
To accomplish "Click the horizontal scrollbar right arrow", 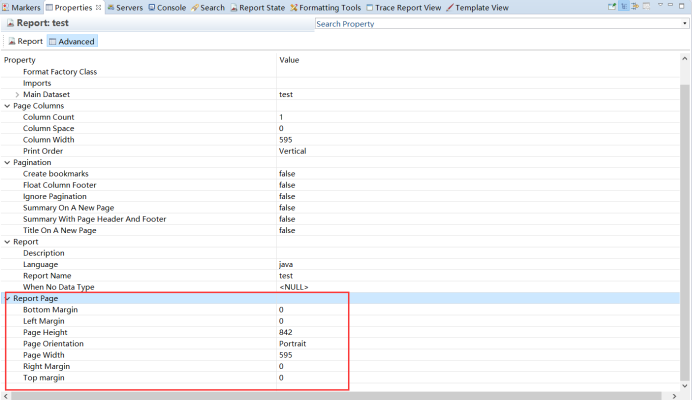I will [x=674, y=396].
